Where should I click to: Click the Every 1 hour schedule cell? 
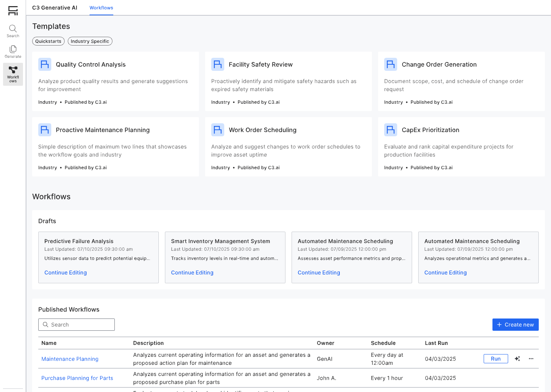point(387,378)
